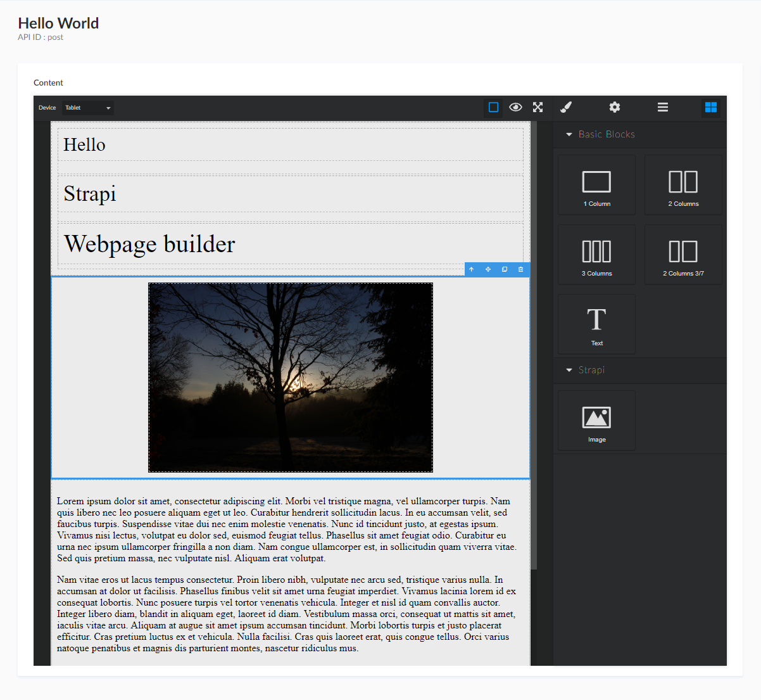The width and height of the screenshot is (761, 700).
Task: Toggle preview mode with the eye icon
Action: coord(516,107)
